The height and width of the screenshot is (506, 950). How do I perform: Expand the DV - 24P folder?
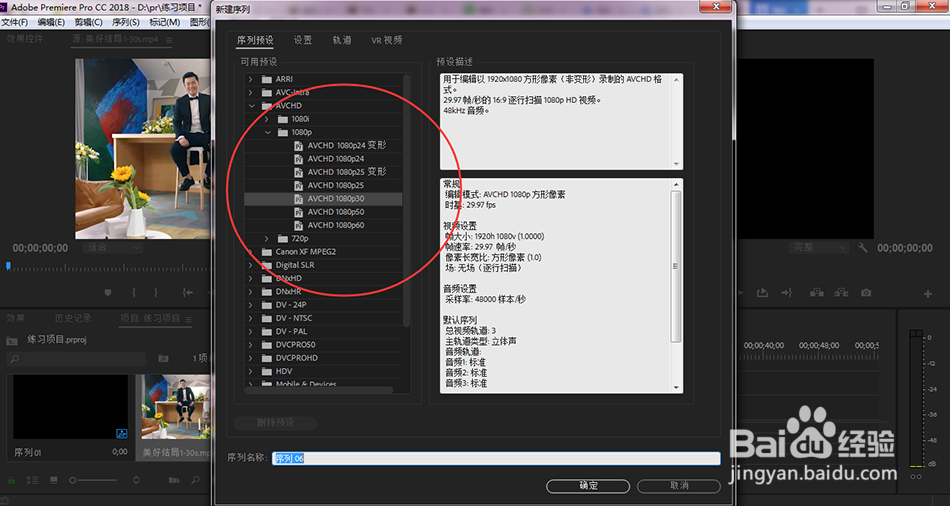click(251, 305)
